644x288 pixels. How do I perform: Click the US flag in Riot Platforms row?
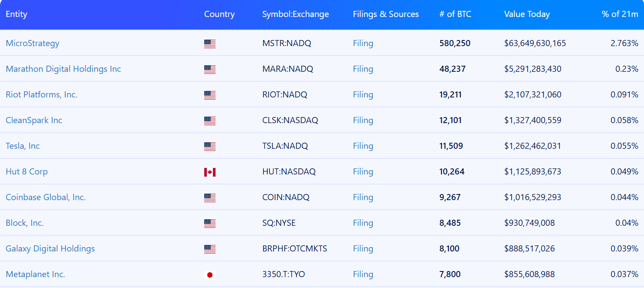(209, 95)
